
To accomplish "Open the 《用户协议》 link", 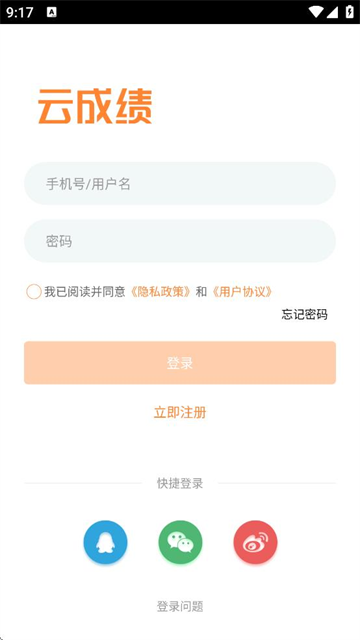I will pyautogui.click(x=241, y=292).
